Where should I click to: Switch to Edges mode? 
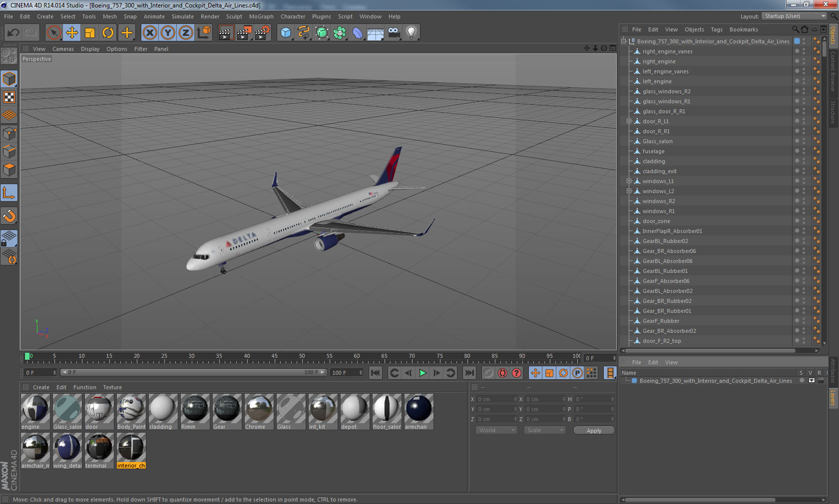coord(9,152)
